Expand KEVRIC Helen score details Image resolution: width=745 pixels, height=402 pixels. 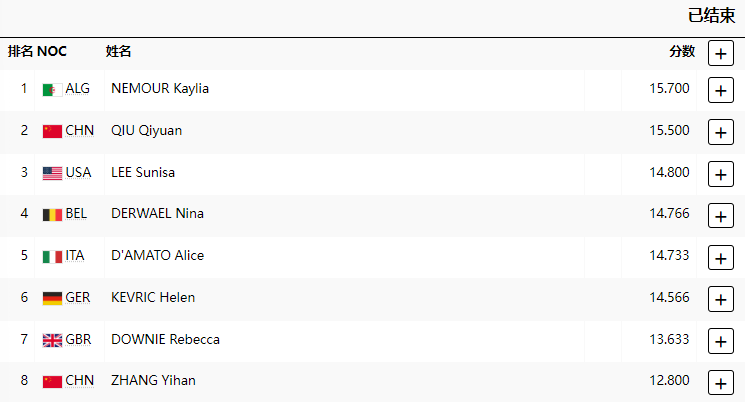[x=720, y=299]
